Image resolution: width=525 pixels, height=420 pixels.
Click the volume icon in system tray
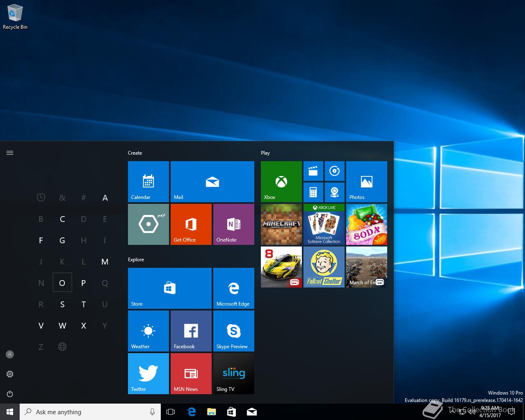point(472,412)
